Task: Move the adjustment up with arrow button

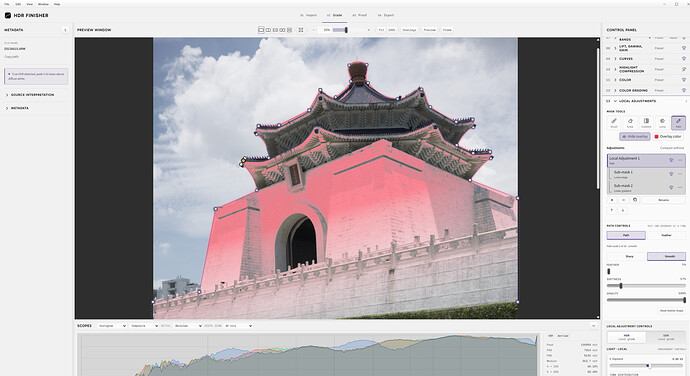Action: tap(612, 210)
